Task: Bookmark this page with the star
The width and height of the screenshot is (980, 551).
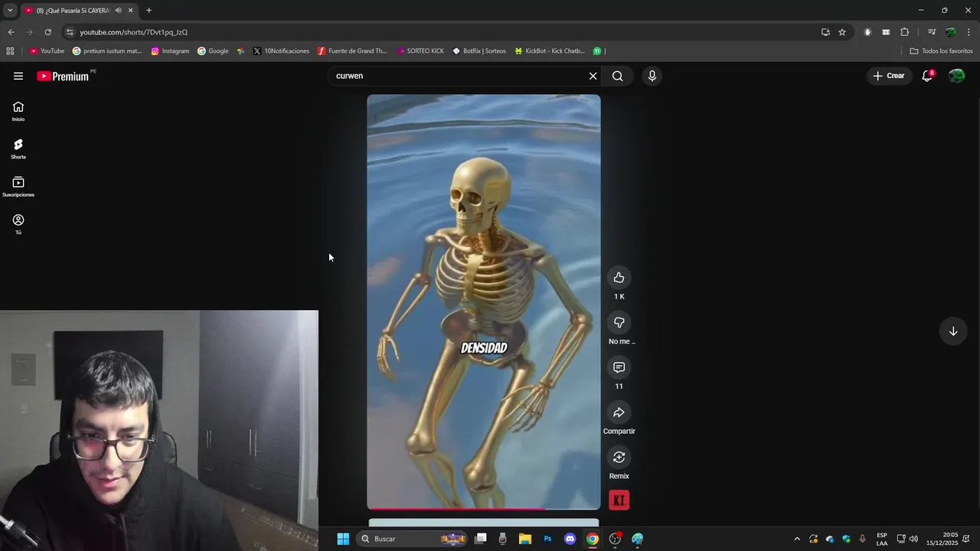Action: coord(842,32)
